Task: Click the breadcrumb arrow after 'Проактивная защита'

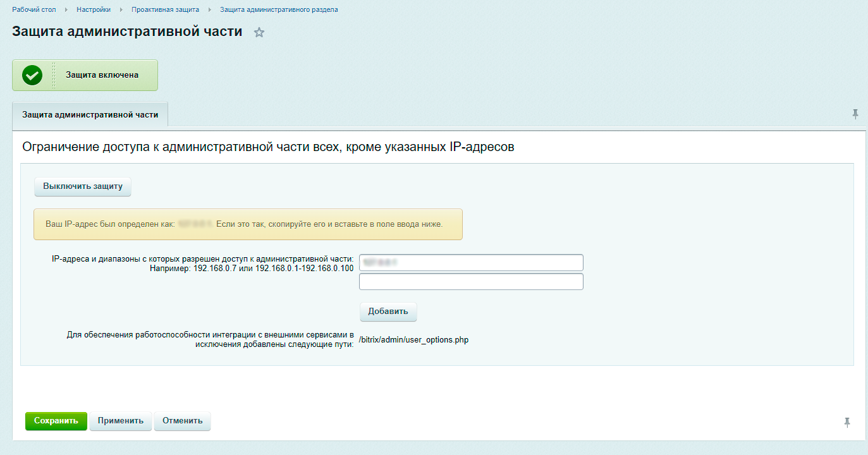Action: 210,10
